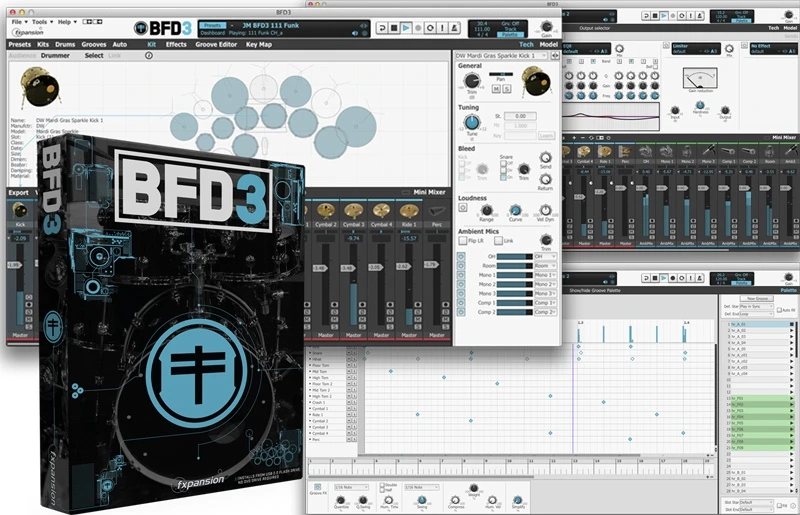The width and height of the screenshot is (800, 515).
Task: Click the panic exclamation icon
Action: (x=442, y=28)
